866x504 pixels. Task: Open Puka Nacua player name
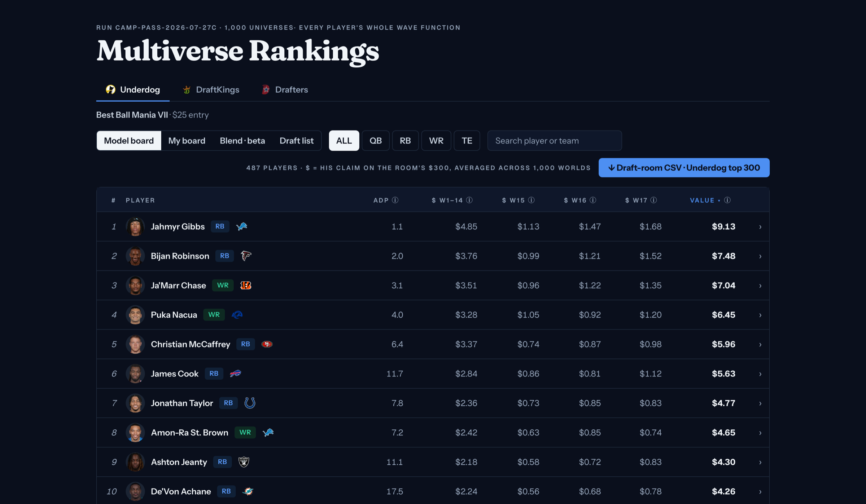click(174, 315)
